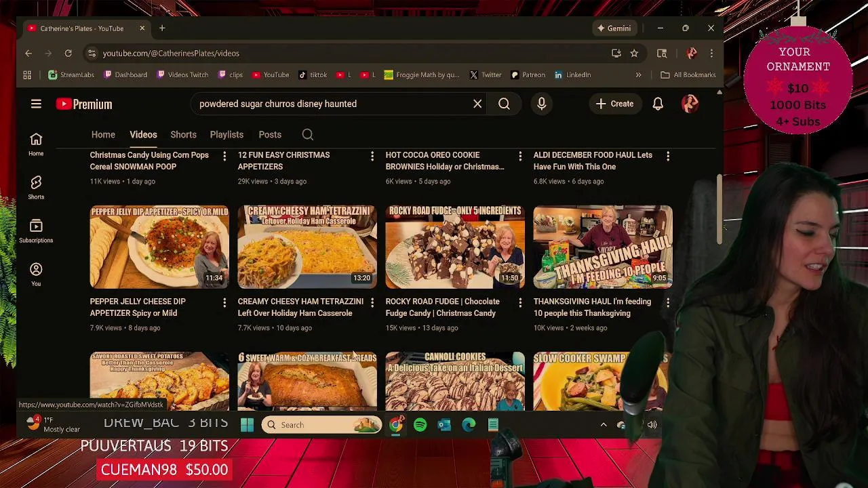
Task: Open options for 12 Fun Easy Christmas Appetizers
Action: 372,156
